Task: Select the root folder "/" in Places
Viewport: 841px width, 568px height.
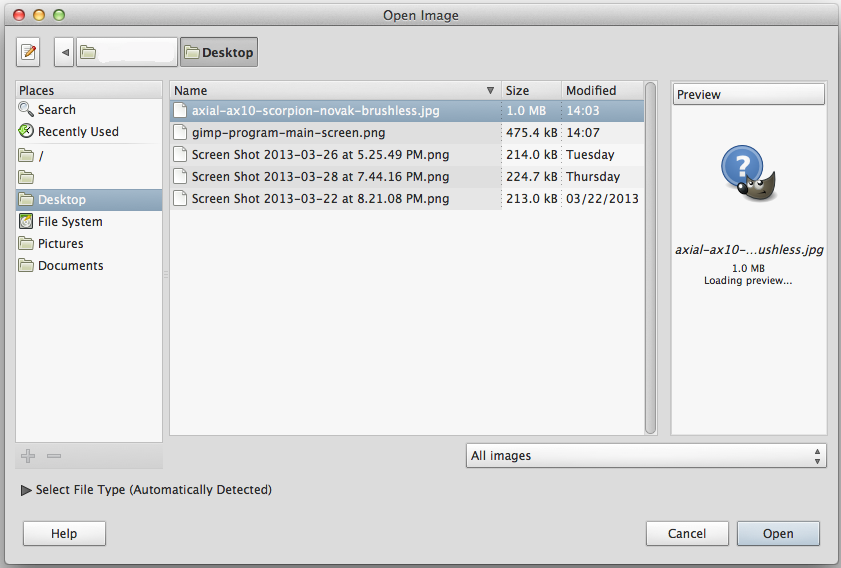Action: (x=40, y=156)
